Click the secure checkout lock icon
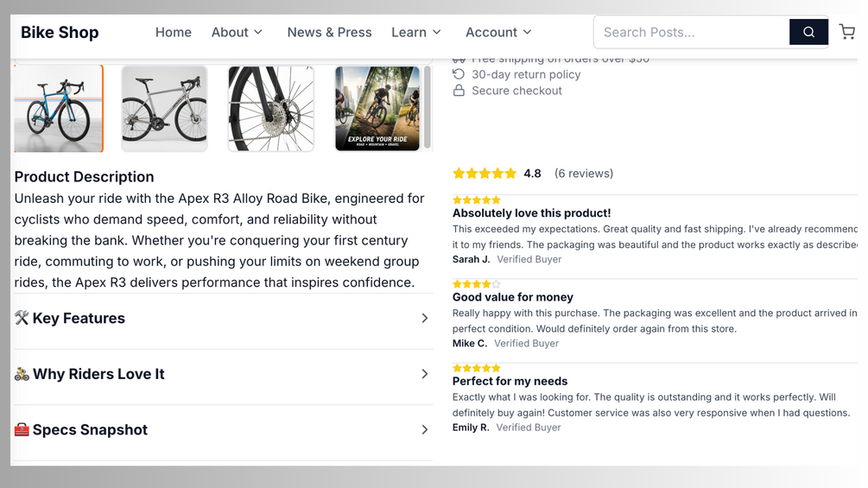Image resolution: width=868 pixels, height=488 pixels. [x=459, y=90]
